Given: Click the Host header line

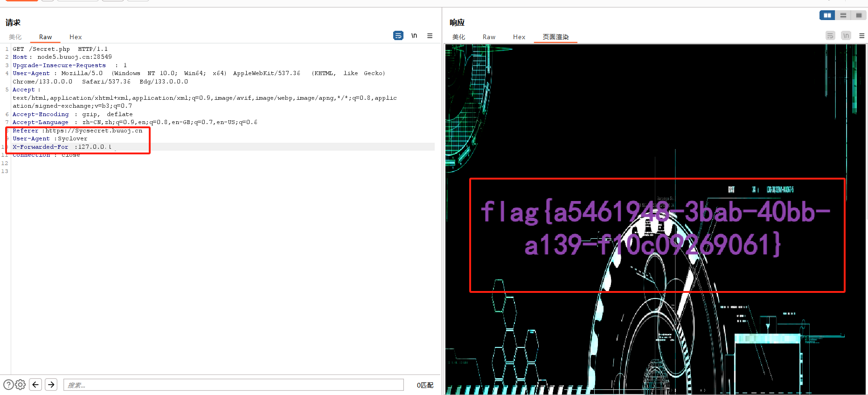Looking at the screenshot, I should click(62, 57).
